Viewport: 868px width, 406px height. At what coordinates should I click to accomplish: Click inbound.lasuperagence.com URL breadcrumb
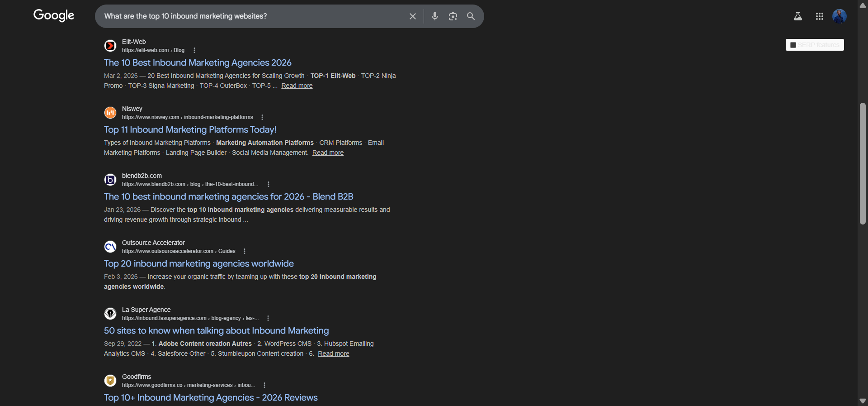190,318
